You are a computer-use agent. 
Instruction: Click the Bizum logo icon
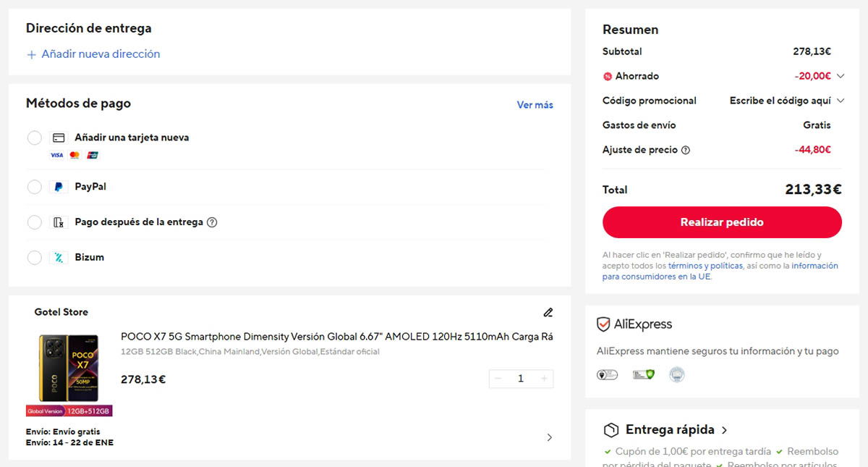click(x=59, y=258)
